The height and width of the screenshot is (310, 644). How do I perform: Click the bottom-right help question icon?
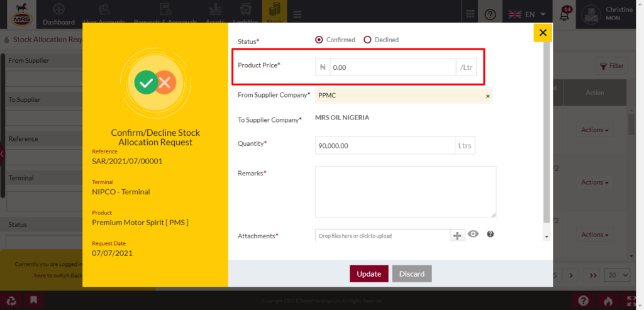pyautogui.click(x=583, y=301)
